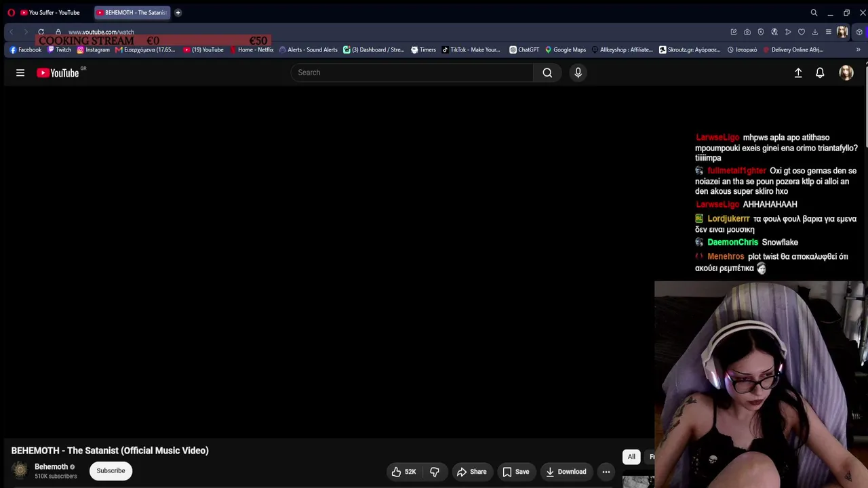Select the All filter chip

[x=631, y=457]
